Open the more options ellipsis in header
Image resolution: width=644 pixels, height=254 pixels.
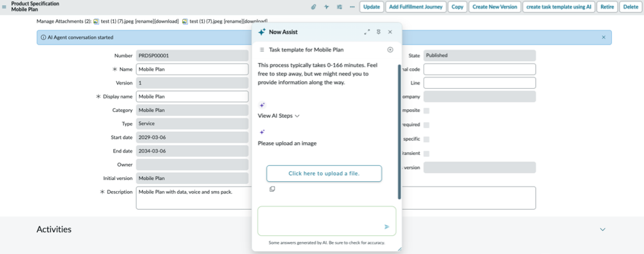coord(352,7)
